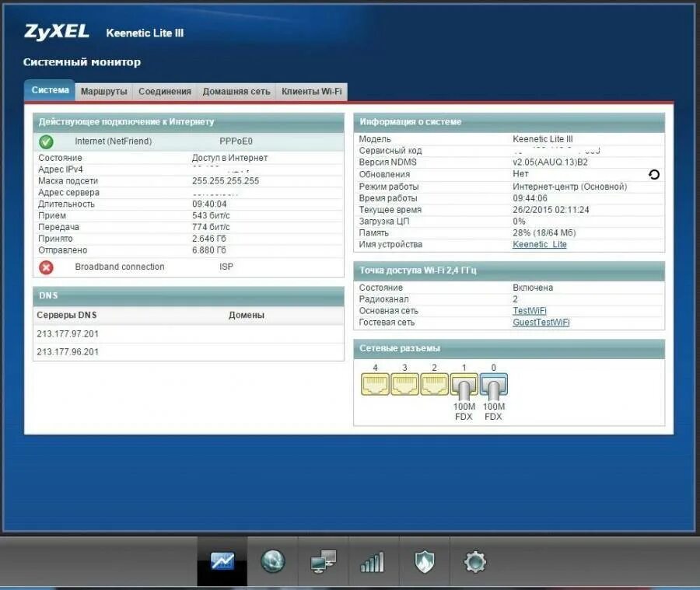This screenshot has height=590, width=700.
Task: Click the Домены column header
Action: (x=247, y=315)
